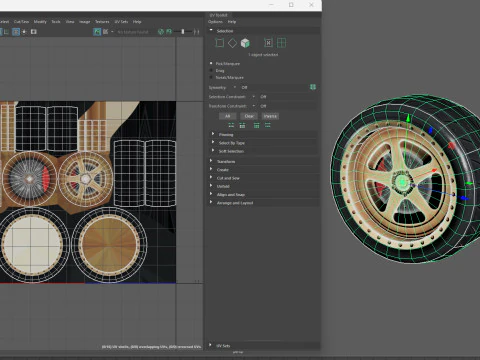Click the exposure slider handle in UV toolbar

tap(183, 32)
